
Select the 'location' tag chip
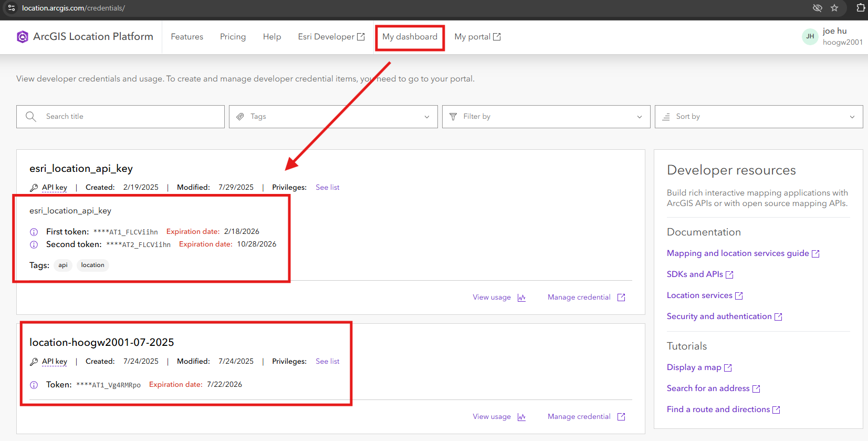pos(92,265)
